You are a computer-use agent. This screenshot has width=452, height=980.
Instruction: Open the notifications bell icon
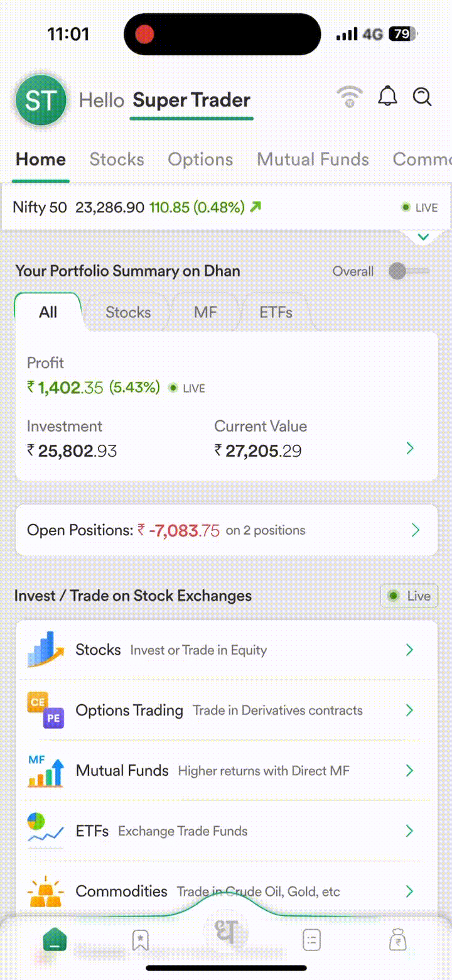[x=387, y=97]
